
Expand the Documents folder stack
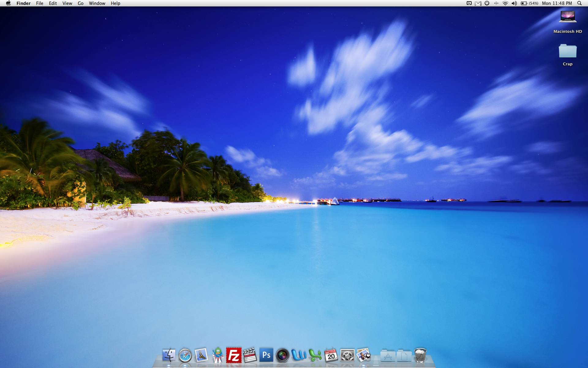pos(404,356)
